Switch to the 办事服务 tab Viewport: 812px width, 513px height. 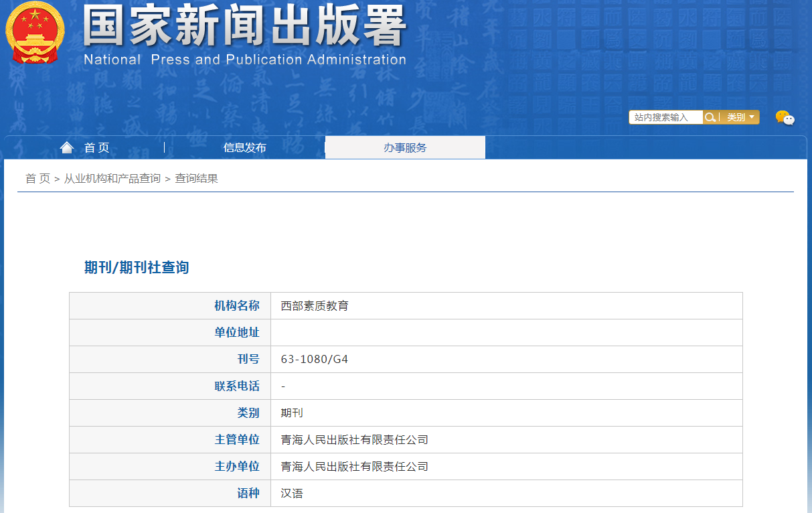pos(405,148)
